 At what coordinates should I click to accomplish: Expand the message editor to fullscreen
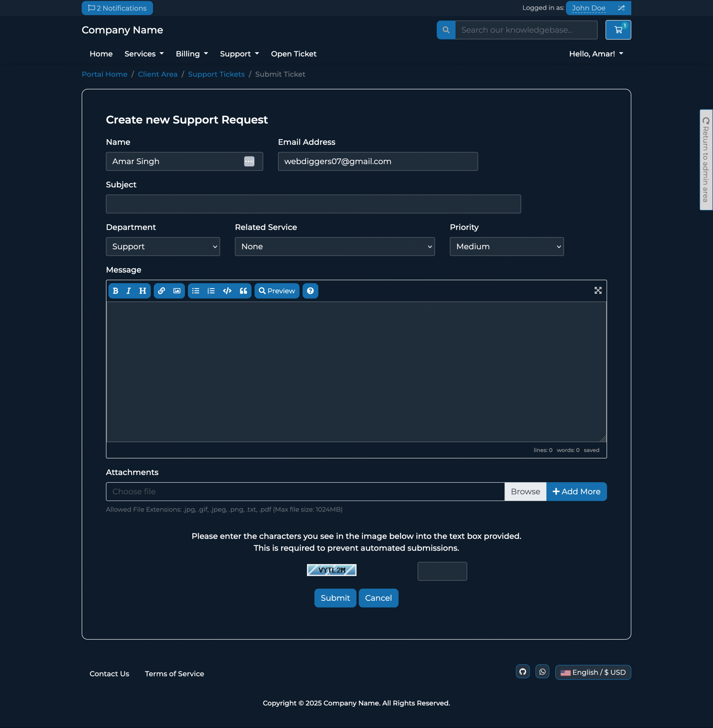pyautogui.click(x=598, y=291)
